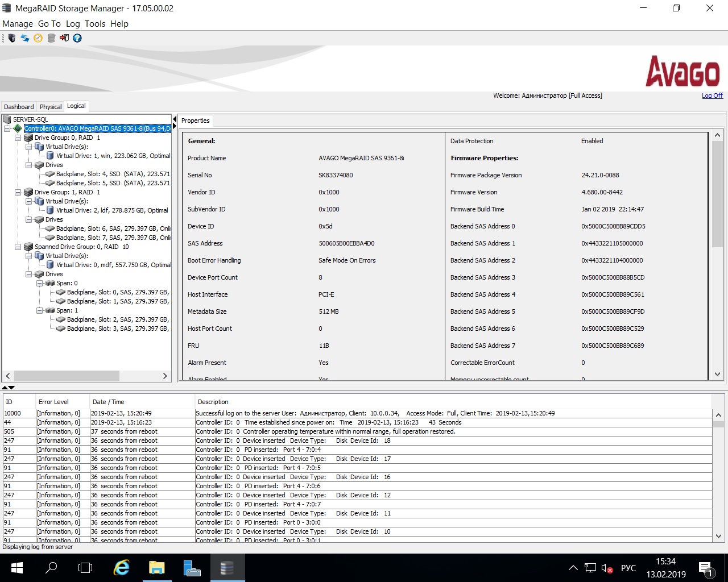Sort log by Date / Time header
The width and height of the screenshot is (728, 582).
pyautogui.click(x=142, y=402)
